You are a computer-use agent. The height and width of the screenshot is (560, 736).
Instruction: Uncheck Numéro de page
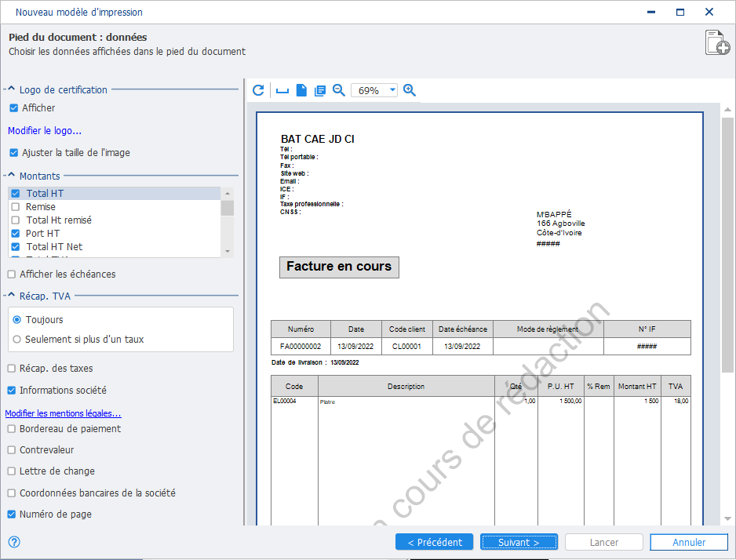click(12, 515)
